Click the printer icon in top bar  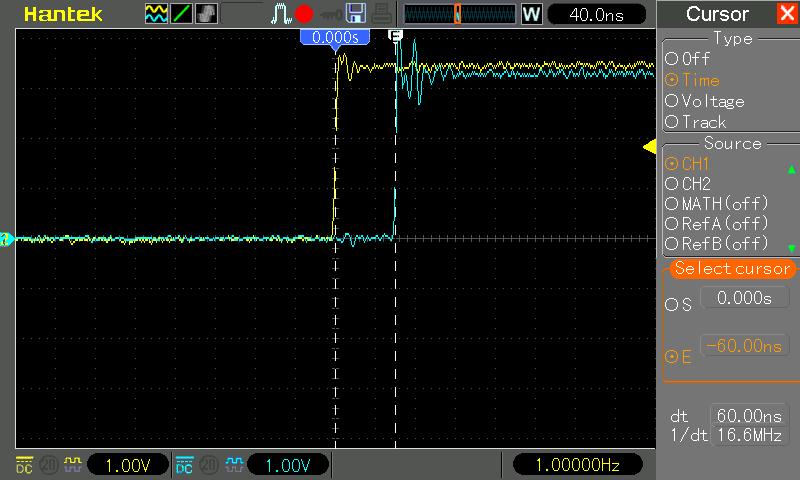click(x=383, y=14)
